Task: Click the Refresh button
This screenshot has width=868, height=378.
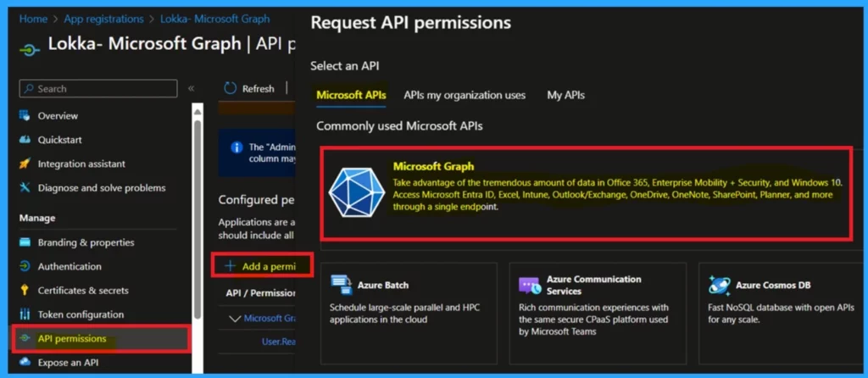Action: pyautogui.click(x=249, y=88)
